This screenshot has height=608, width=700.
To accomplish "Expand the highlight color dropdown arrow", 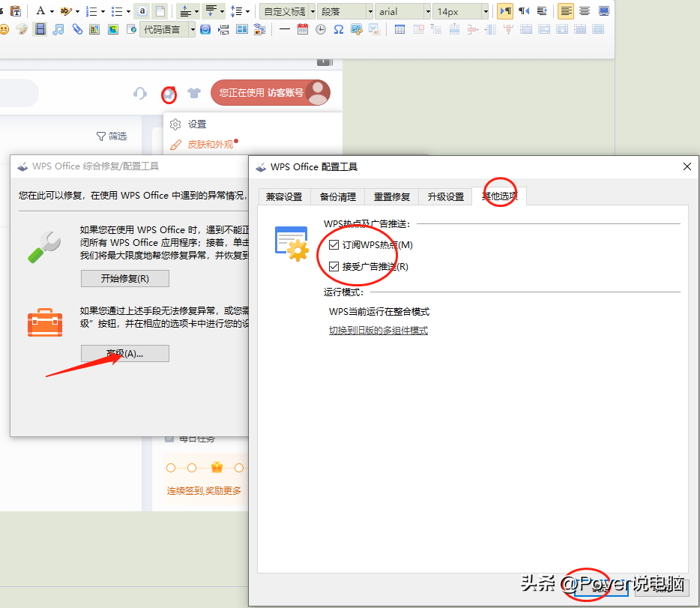I will (x=77, y=11).
